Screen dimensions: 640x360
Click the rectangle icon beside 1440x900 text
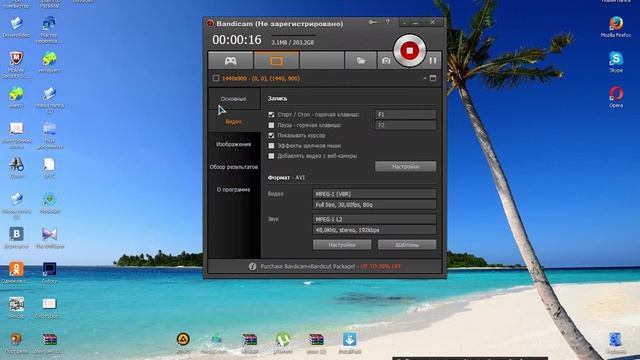click(216, 78)
